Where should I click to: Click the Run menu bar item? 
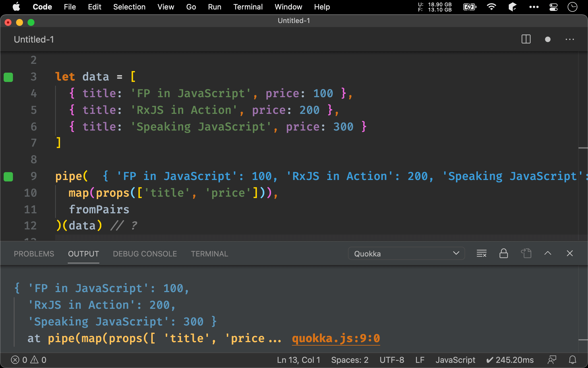click(214, 6)
